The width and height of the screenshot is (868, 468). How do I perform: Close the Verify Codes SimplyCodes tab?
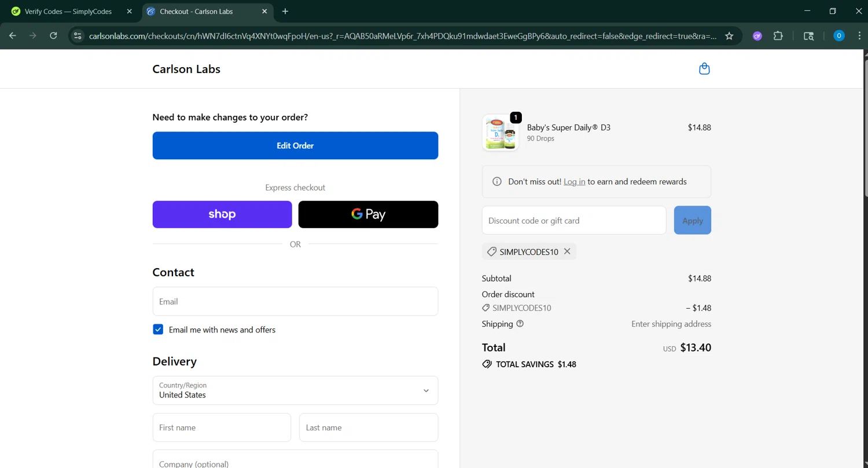129,12
